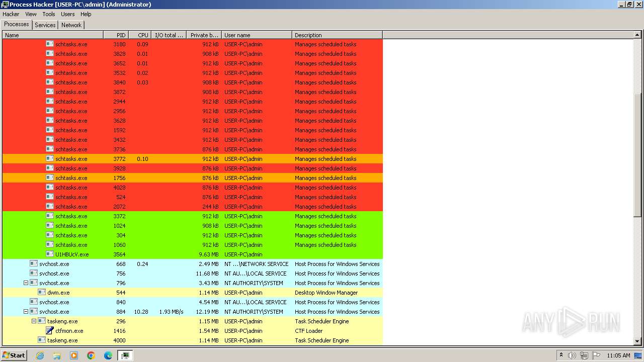This screenshot has height=362, width=644.
Task: Select schtasks.exe PID 3928 row name
Action: coord(71,168)
